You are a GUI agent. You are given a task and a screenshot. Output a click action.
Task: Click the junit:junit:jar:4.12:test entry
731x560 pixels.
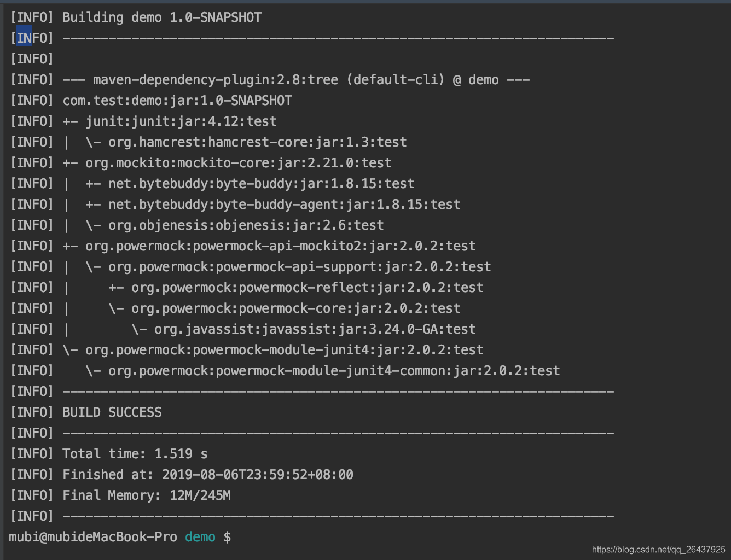181,121
